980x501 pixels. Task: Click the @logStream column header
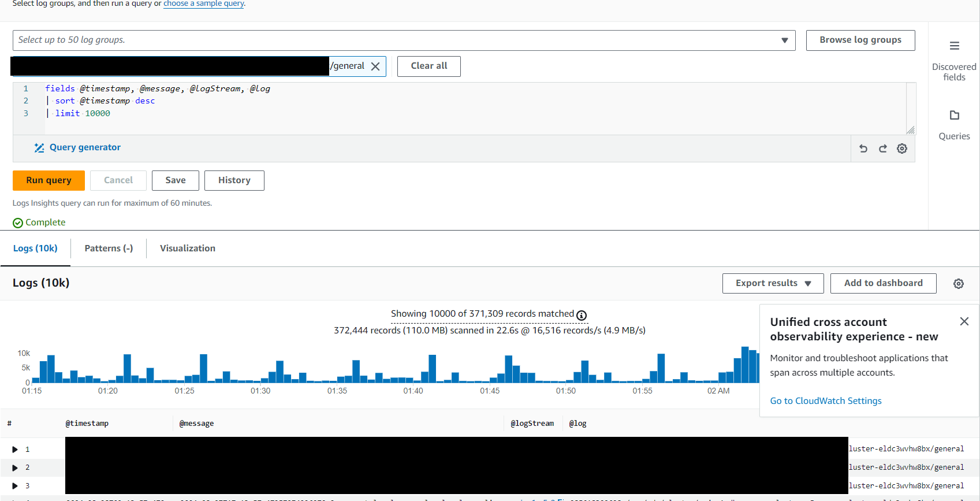[532, 424]
